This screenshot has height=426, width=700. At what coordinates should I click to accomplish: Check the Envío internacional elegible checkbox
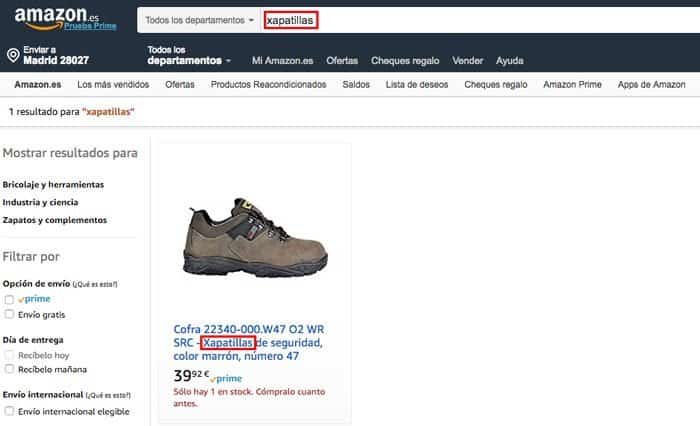pyautogui.click(x=9, y=411)
